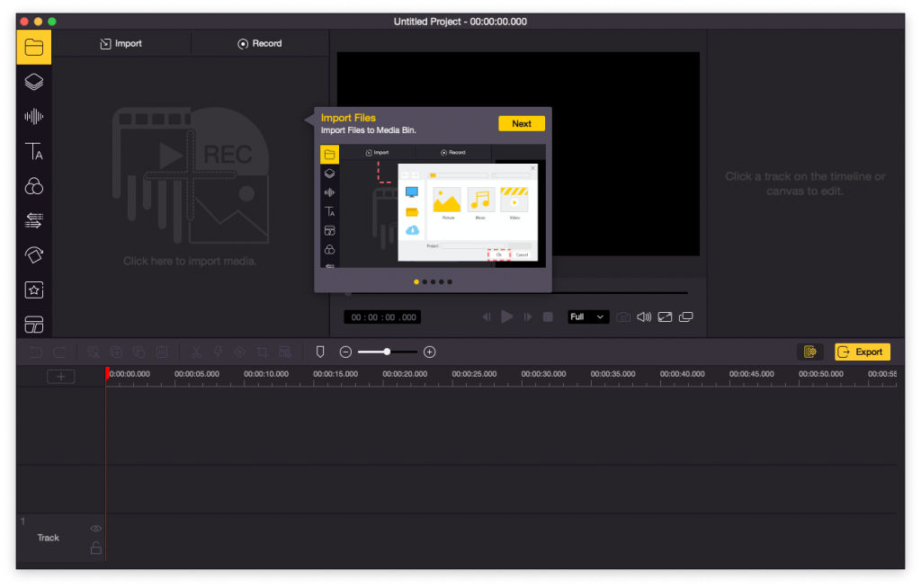Click the tutorial screenshot thumbnail
Image resolution: width=921 pixels, height=588 pixels.
pos(433,206)
